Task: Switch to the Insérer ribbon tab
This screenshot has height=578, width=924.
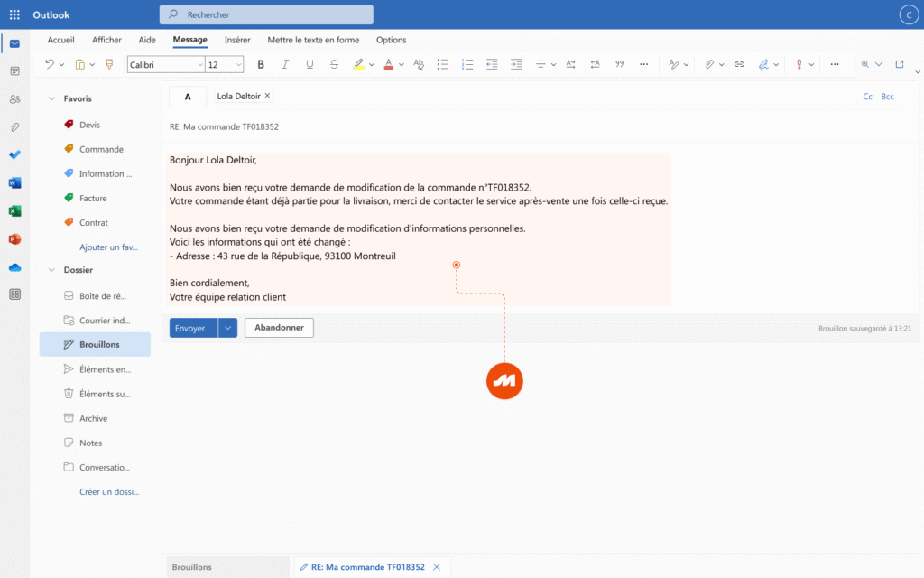Action: click(236, 40)
